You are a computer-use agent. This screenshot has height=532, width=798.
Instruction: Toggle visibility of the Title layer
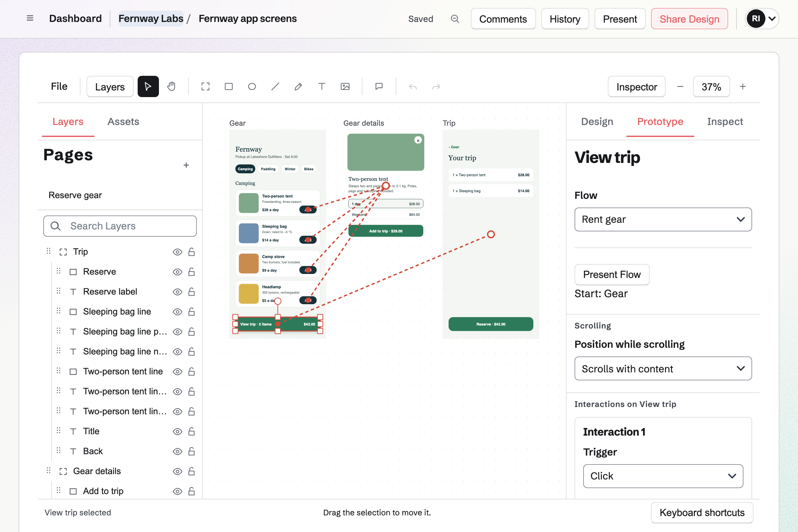coord(178,432)
